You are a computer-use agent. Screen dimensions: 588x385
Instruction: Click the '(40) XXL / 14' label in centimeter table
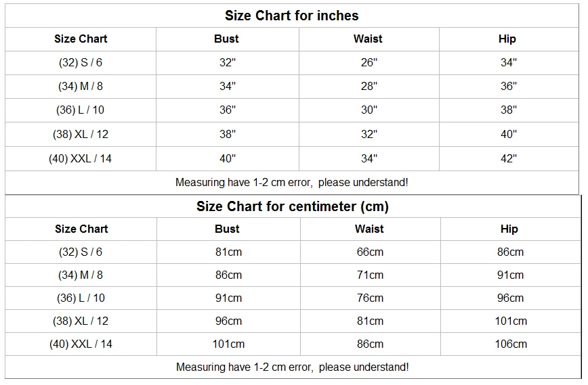point(81,344)
